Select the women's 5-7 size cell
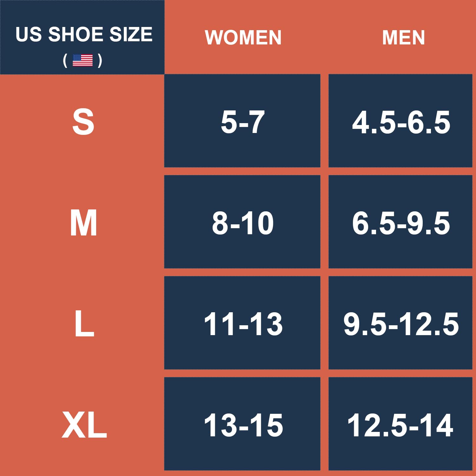476x476 pixels. click(242, 122)
